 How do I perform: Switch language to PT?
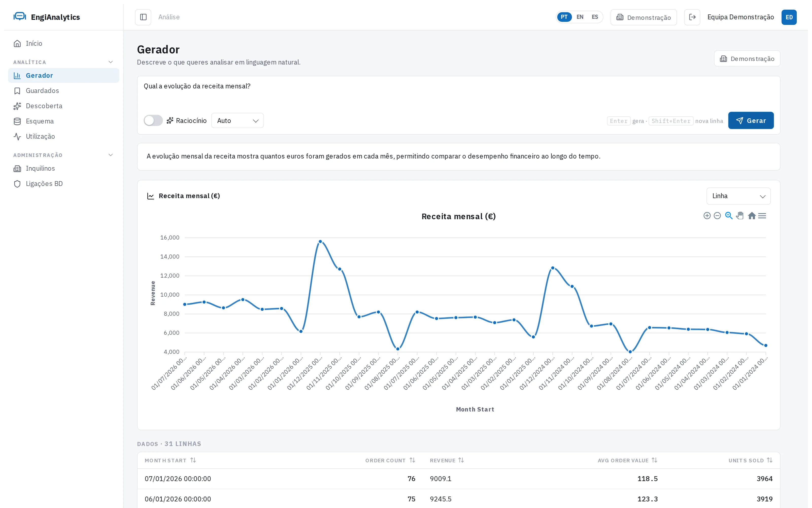[x=564, y=17]
